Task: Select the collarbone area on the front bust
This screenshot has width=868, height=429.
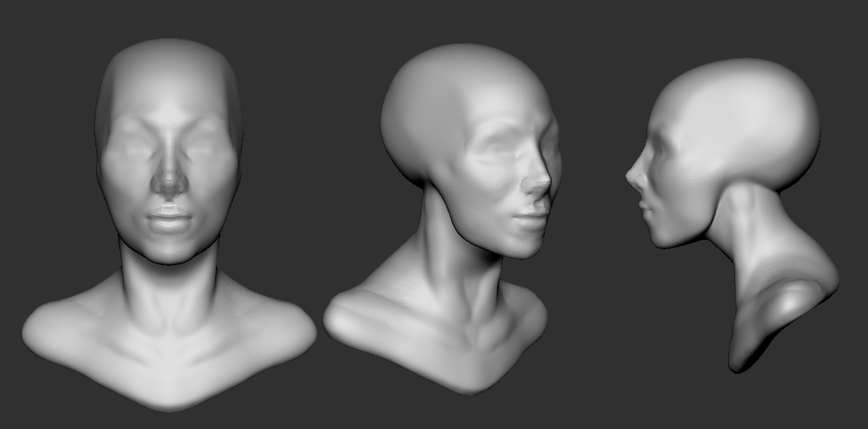Action: point(170,350)
